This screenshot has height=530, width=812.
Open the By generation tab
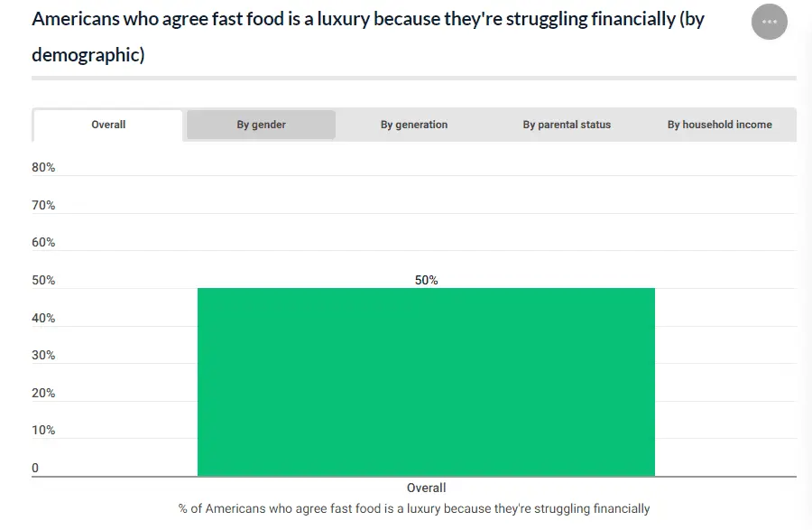pos(414,125)
